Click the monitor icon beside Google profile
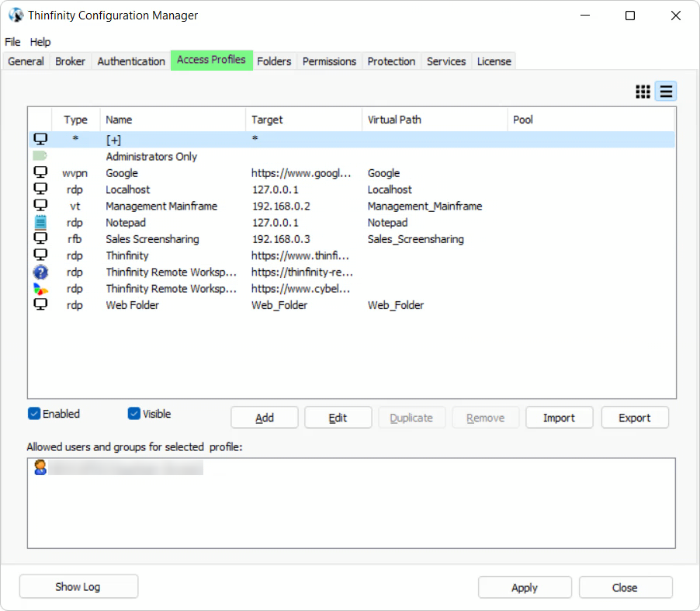The image size is (700, 611). [40, 172]
